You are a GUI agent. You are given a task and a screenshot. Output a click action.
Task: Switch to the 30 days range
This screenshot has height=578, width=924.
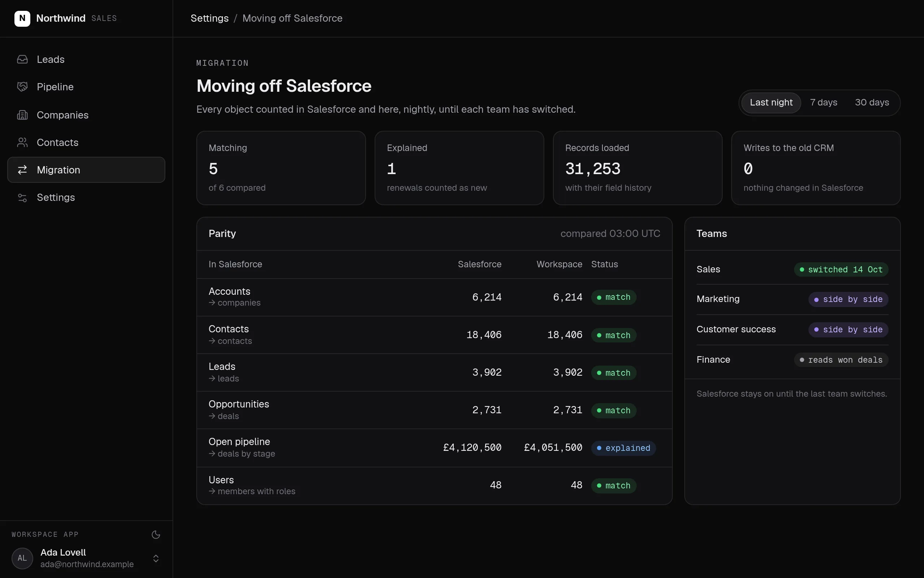tap(872, 103)
